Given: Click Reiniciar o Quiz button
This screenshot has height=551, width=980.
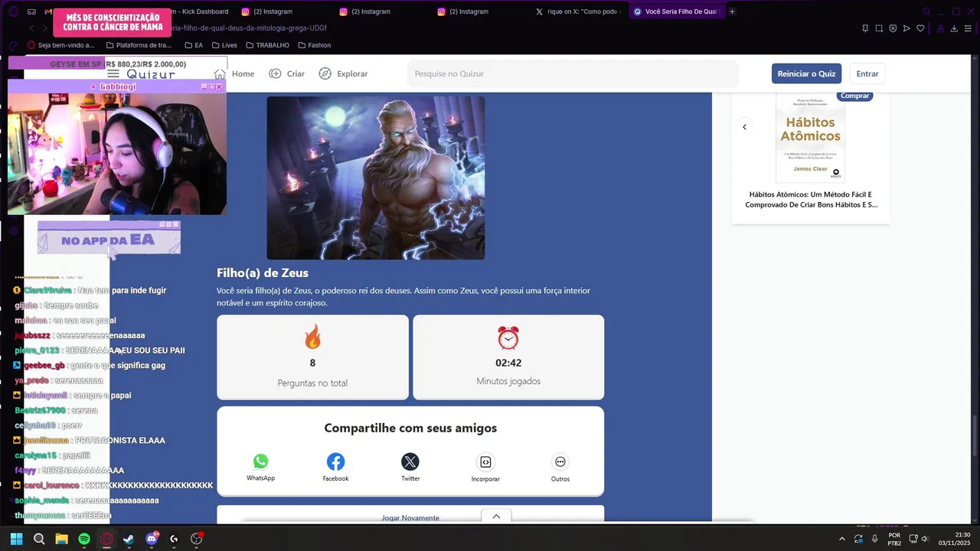Looking at the screenshot, I should tap(806, 73).
